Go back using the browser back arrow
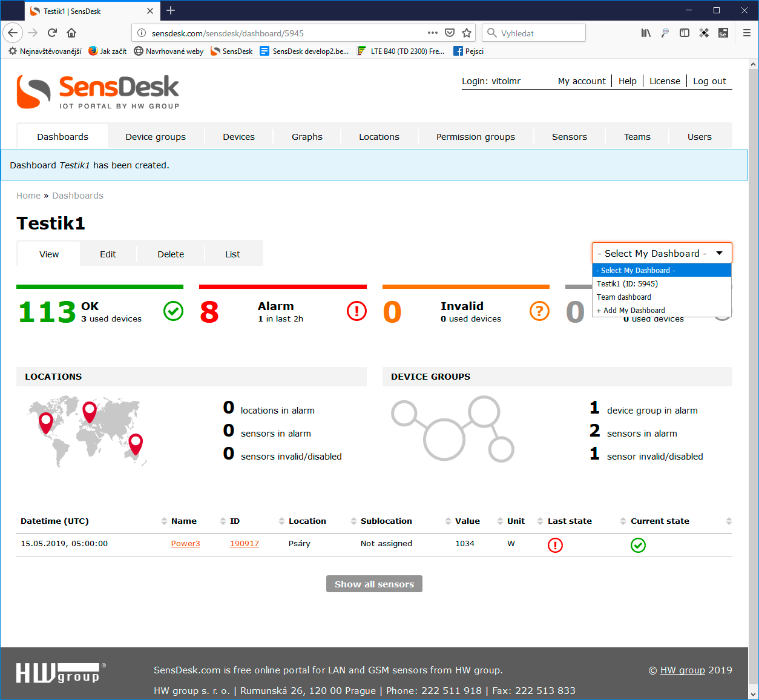The image size is (759, 700). pyautogui.click(x=13, y=33)
